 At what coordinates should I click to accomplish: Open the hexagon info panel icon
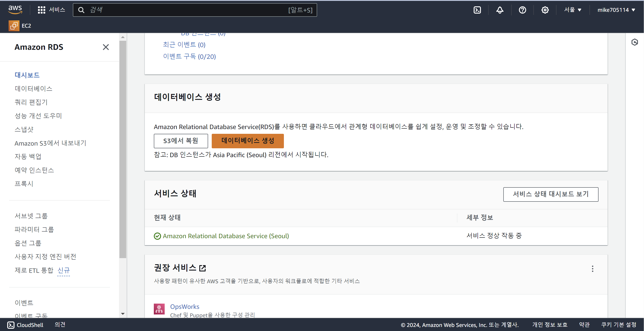point(634,42)
